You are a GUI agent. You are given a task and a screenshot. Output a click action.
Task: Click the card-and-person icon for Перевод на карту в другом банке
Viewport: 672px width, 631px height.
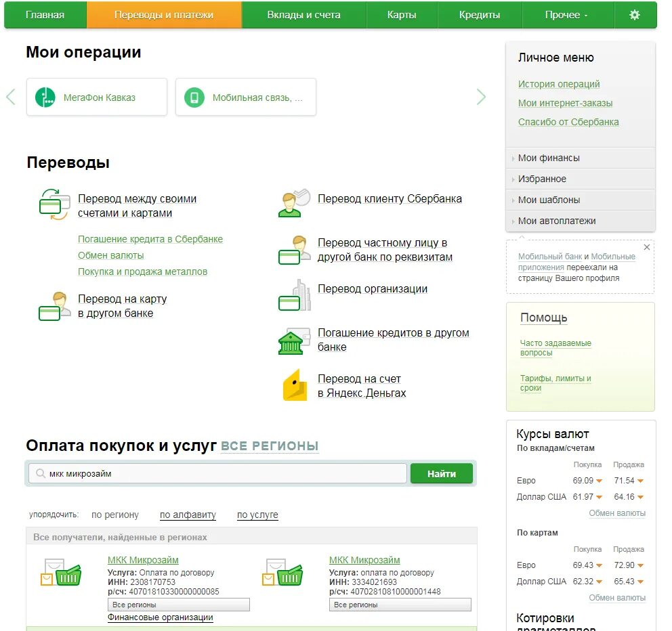(54, 306)
